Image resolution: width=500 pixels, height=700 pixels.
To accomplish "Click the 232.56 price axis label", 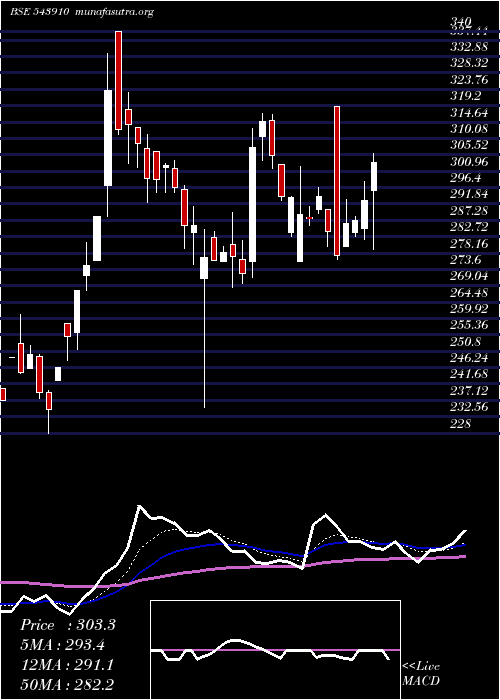I will pos(468,408).
